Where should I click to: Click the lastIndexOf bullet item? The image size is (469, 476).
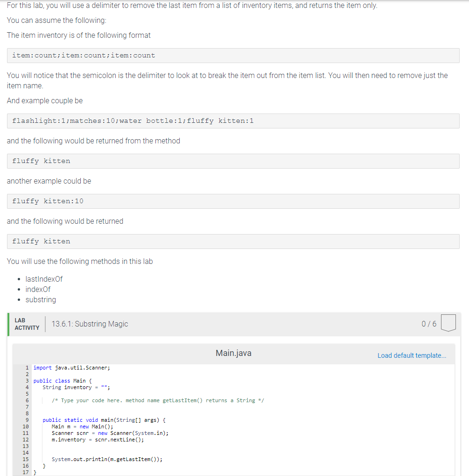pos(44,279)
